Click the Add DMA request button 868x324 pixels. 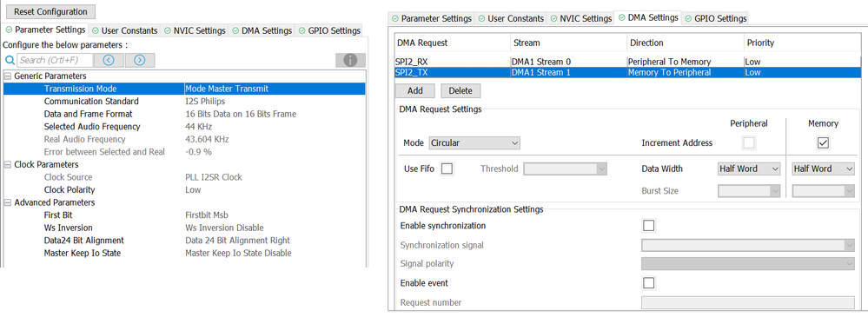tap(415, 91)
